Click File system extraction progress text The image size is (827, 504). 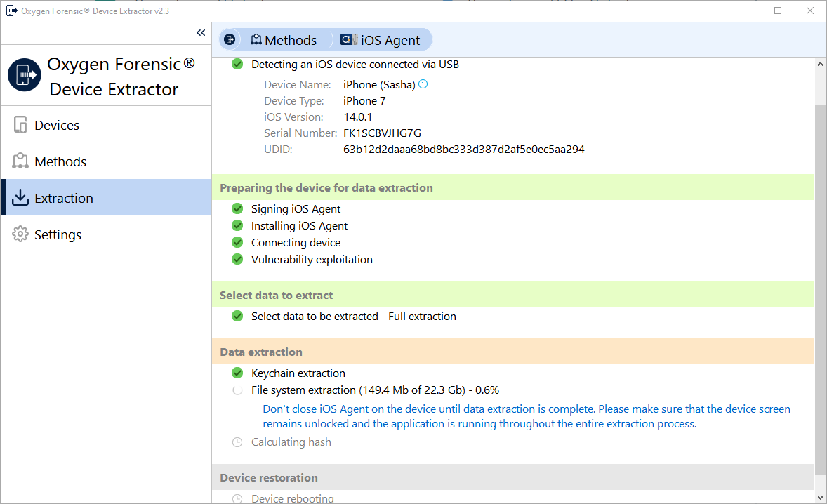click(x=375, y=390)
